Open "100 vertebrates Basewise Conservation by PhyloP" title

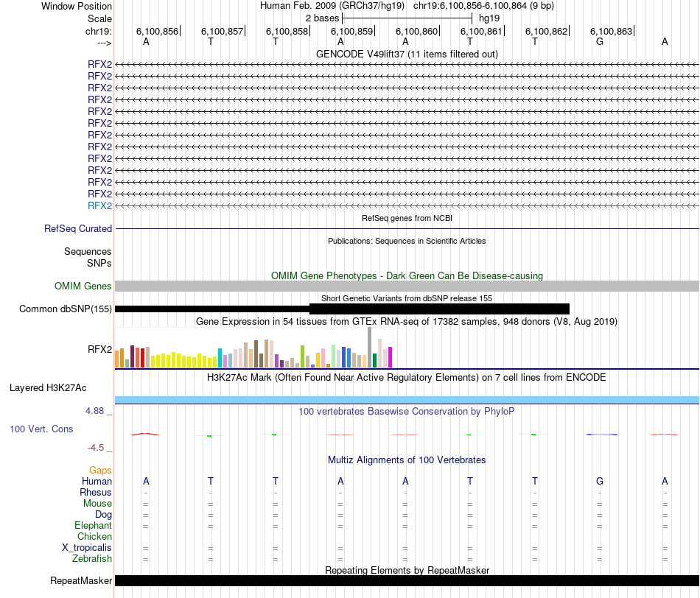[x=407, y=412]
